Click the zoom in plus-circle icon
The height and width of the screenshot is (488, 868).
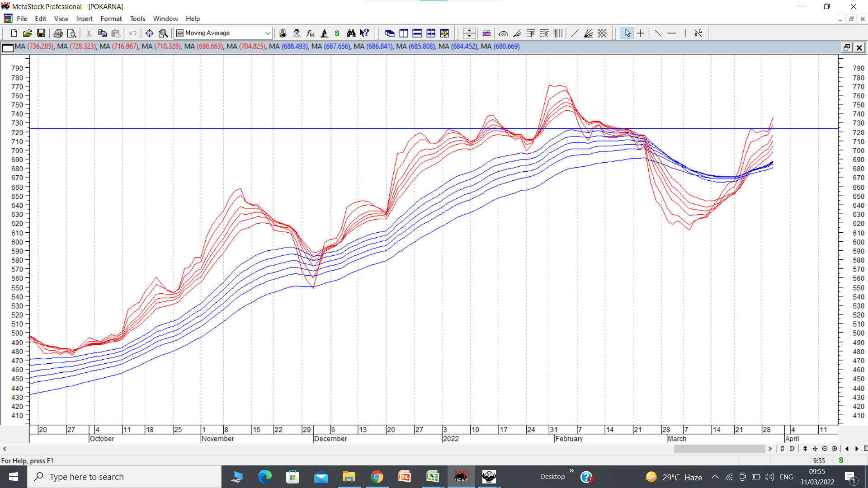tap(834, 449)
